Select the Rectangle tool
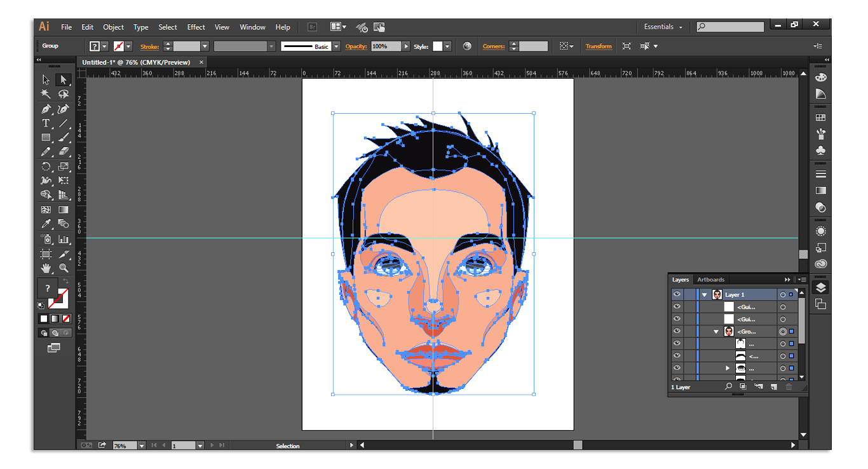This screenshot has height=469, width=868. 46,138
